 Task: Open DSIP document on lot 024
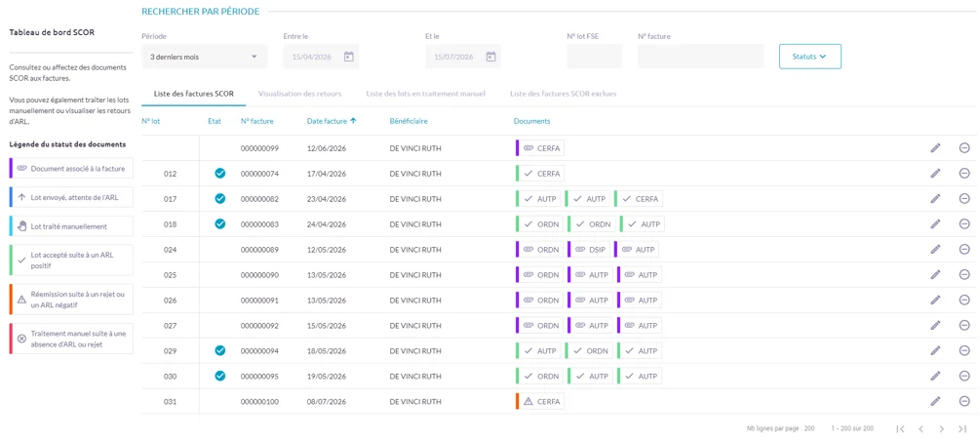(588, 249)
